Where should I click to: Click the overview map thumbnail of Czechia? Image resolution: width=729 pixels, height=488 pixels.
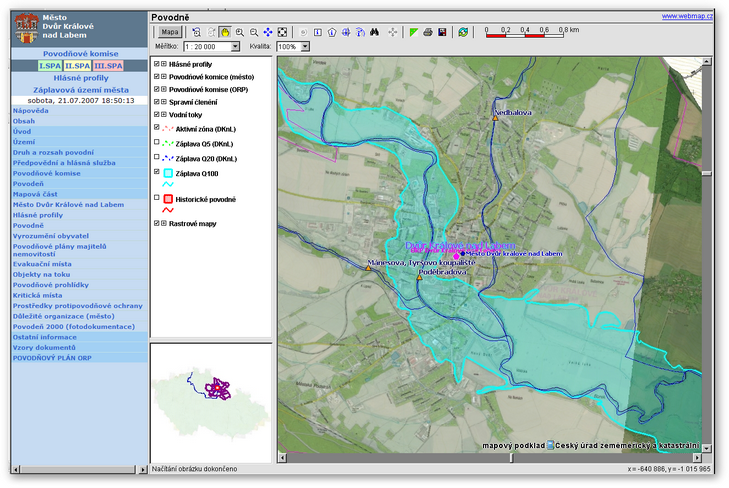[211, 403]
